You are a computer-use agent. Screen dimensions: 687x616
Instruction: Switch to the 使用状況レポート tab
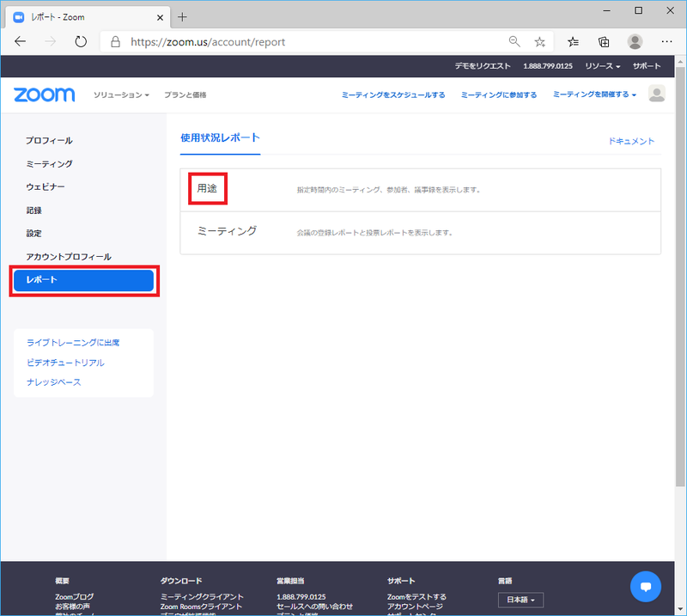(x=220, y=137)
